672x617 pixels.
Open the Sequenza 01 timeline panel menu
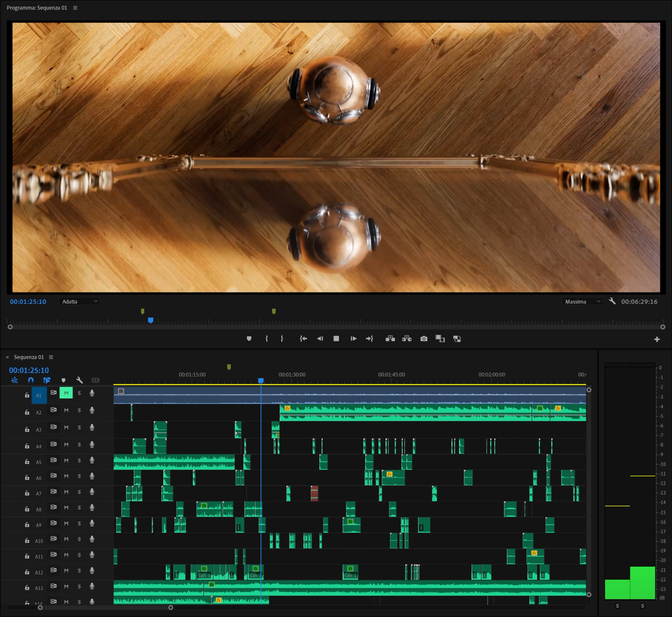[x=51, y=357]
